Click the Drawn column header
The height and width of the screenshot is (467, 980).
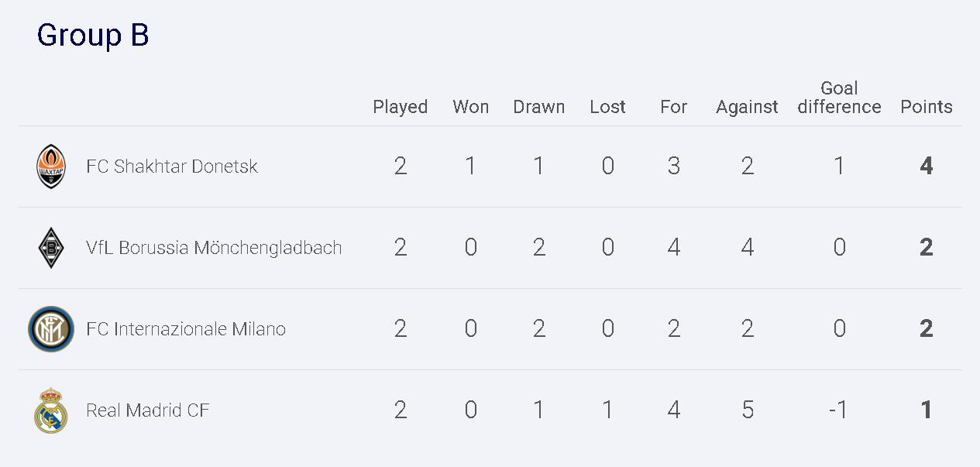click(539, 107)
